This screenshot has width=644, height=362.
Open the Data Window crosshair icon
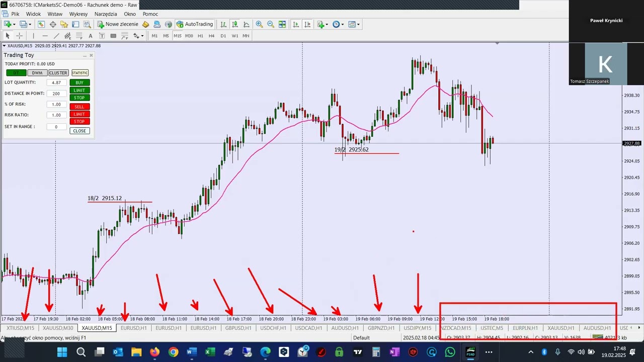coord(53,24)
